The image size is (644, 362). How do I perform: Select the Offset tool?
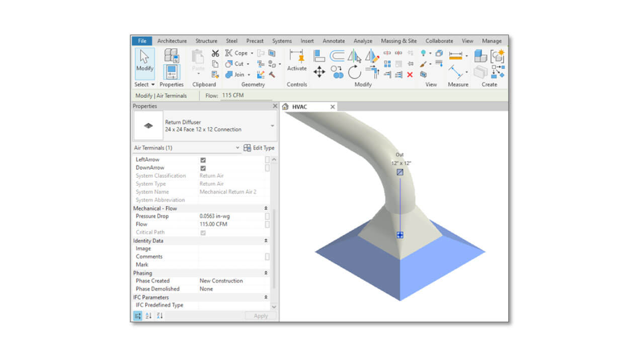pyautogui.click(x=337, y=55)
